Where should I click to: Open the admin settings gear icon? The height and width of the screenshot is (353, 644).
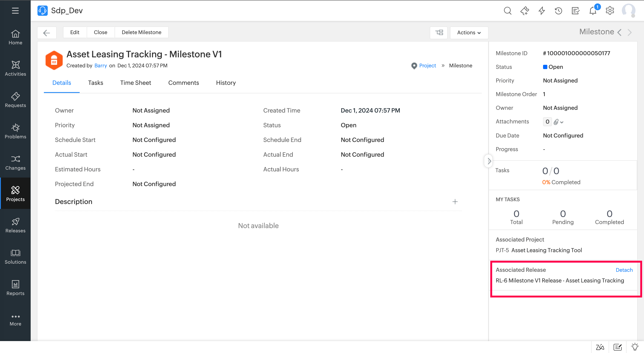(x=610, y=11)
